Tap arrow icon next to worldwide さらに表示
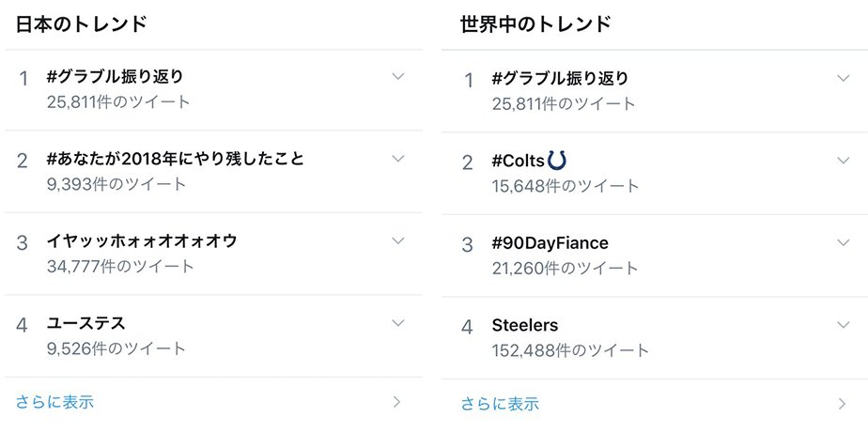This screenshot has width=868, height=433. tap(842, 404)
